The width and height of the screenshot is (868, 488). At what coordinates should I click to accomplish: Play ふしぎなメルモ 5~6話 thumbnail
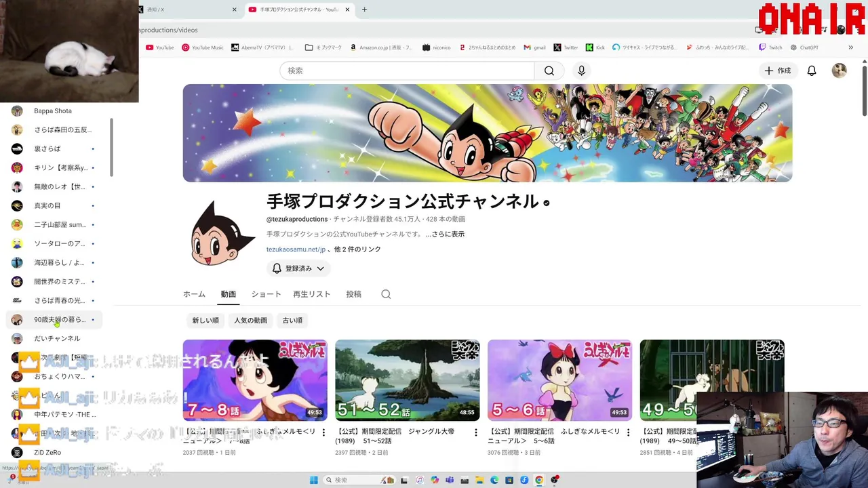pyautogui.click(x=559, y=380)
